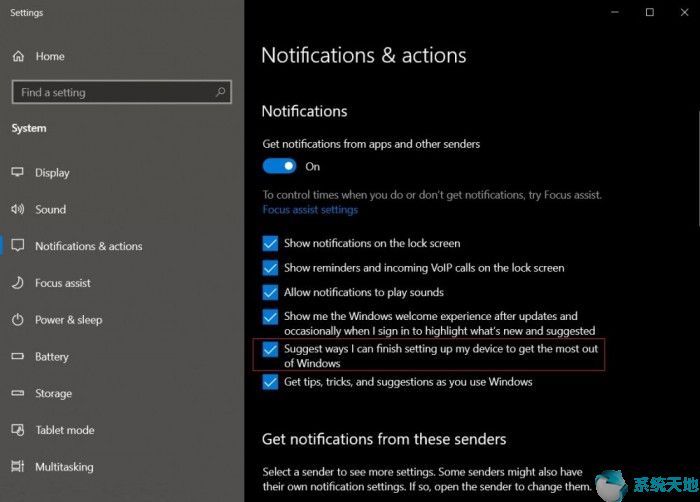Minimize the Settings window
Screen dimensions: 700x502
coord(615,12)
